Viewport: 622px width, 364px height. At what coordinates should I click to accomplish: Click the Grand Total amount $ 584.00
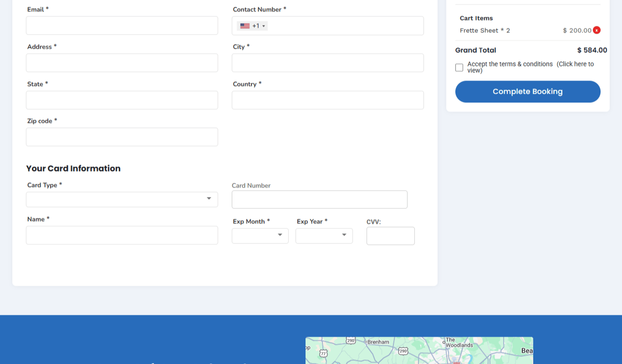pyautogui.click(x=592, y=50)
